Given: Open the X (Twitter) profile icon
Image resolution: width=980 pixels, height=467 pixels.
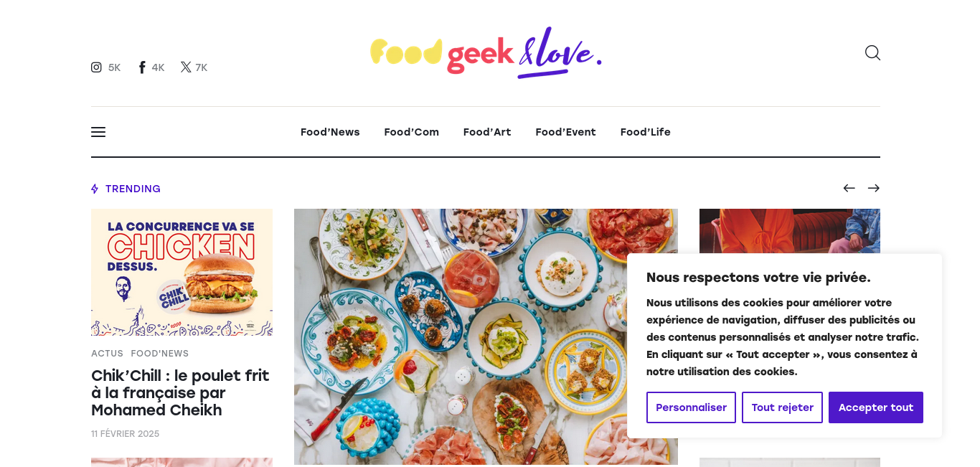Looking at the screenshot, I should pos(186,67).
